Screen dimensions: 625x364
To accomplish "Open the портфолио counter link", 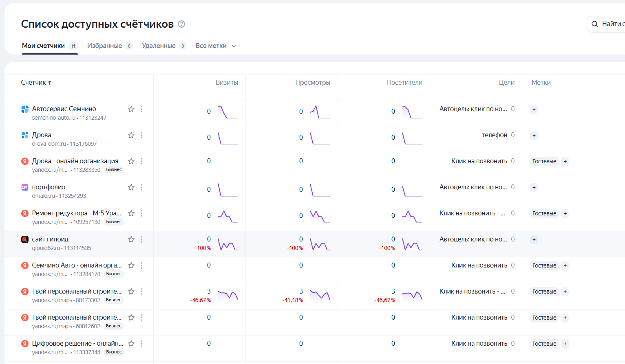I will pos(49,187).
